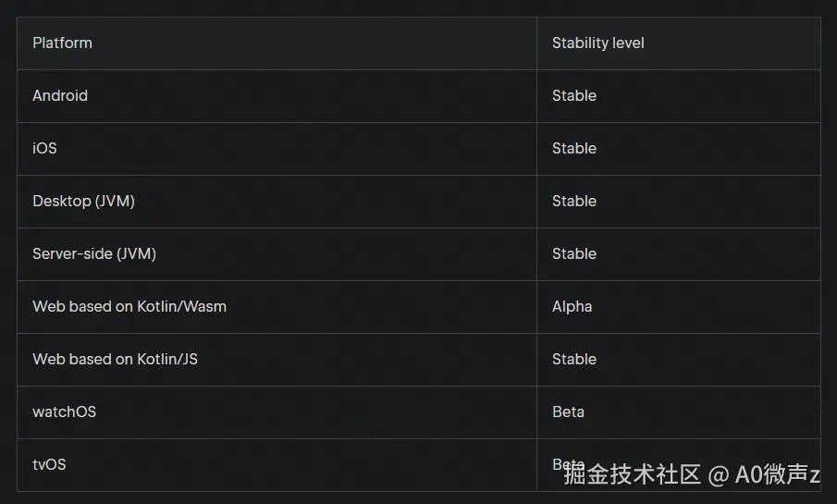Click the Stable value in the iOS row

tap(573, 148)
